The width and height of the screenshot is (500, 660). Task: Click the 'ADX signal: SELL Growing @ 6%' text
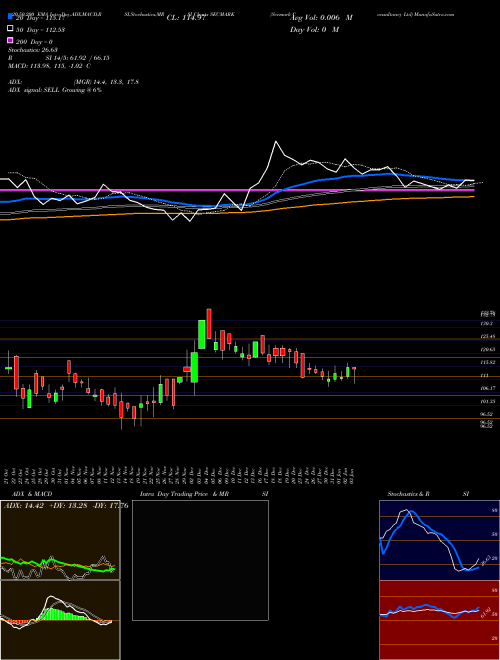pyautogui.click(x=55, y=90)
